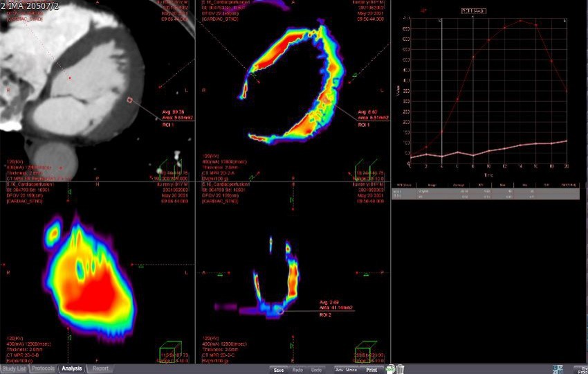
Task: Switch to the Study List tab
Action: coord(15,368)
